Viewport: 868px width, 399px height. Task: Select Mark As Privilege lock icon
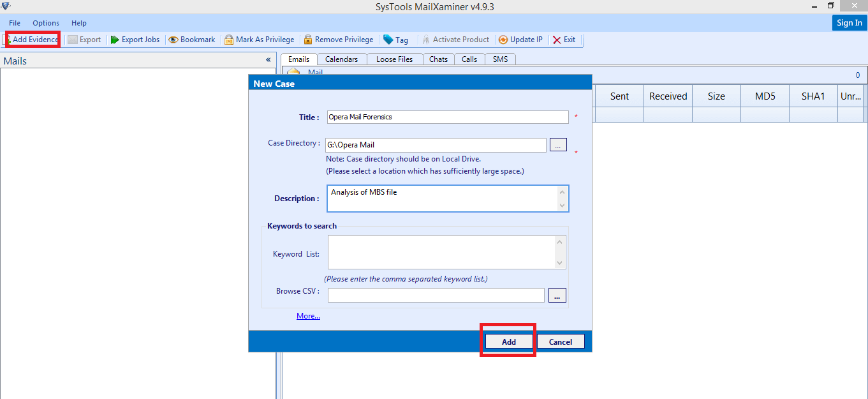click(x=229, y=40)
